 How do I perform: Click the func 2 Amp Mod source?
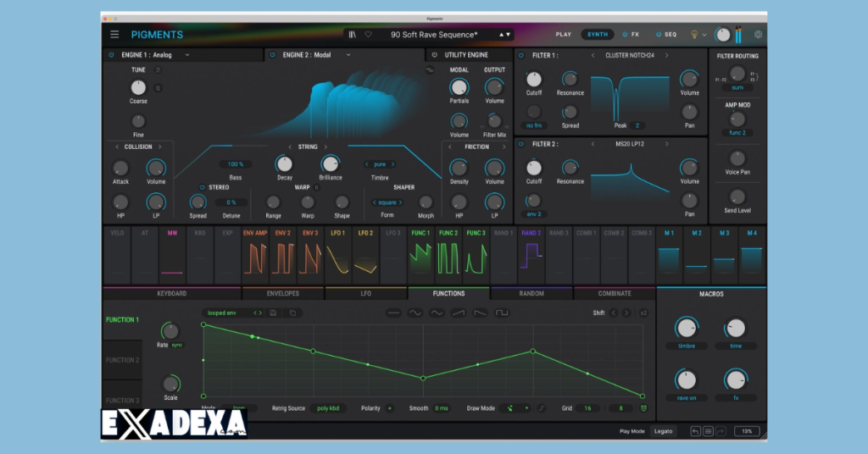click(737, 133)
